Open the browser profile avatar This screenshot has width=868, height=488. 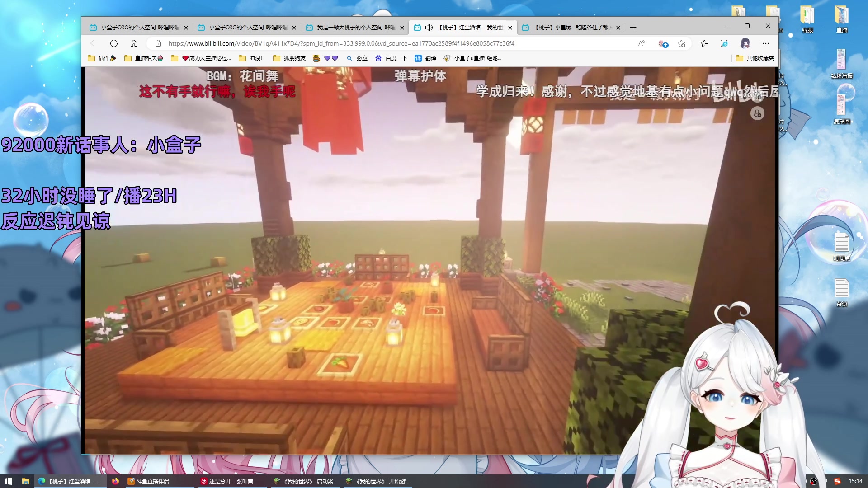745,43
